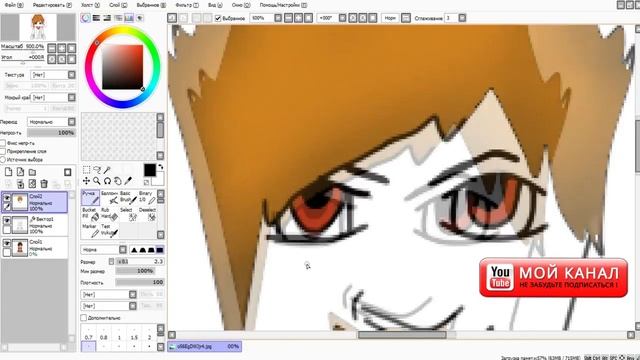Screen dimensions: 640x360
Task: Show the HSV sliders panel
Action: coord(107,18)
